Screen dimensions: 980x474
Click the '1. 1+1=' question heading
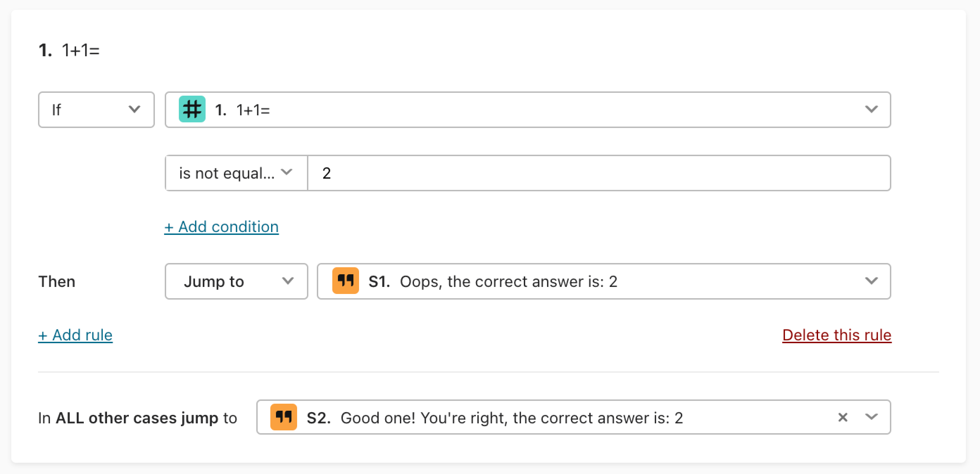coord(69,50)
